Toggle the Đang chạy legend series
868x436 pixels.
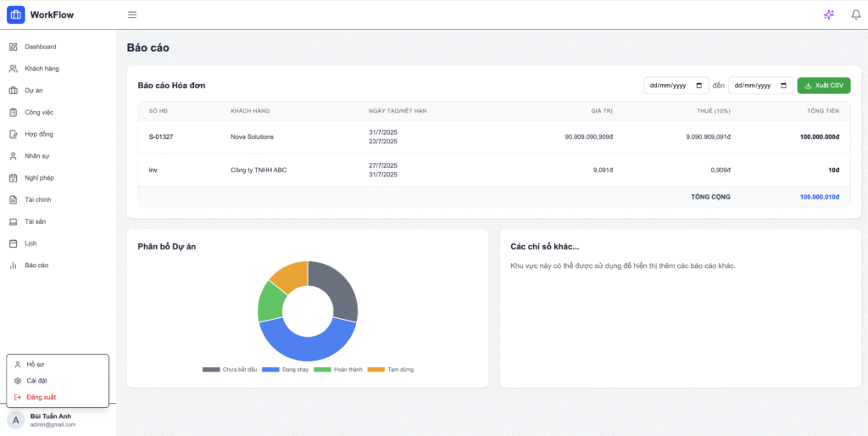pyautogui.click(x=284, y=370)
